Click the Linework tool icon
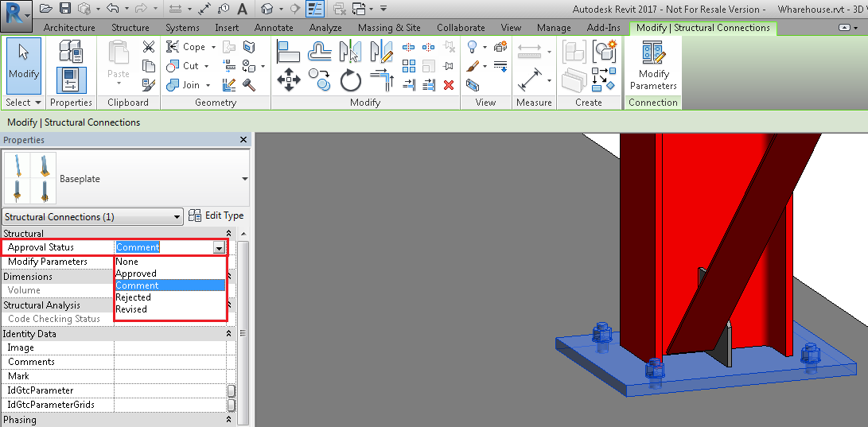Image resolution: width=868 pixels, height=427 pixels. point(500,66)
